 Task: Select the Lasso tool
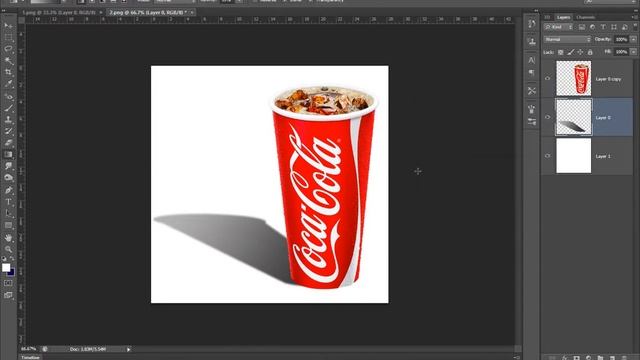pos(8,49)
